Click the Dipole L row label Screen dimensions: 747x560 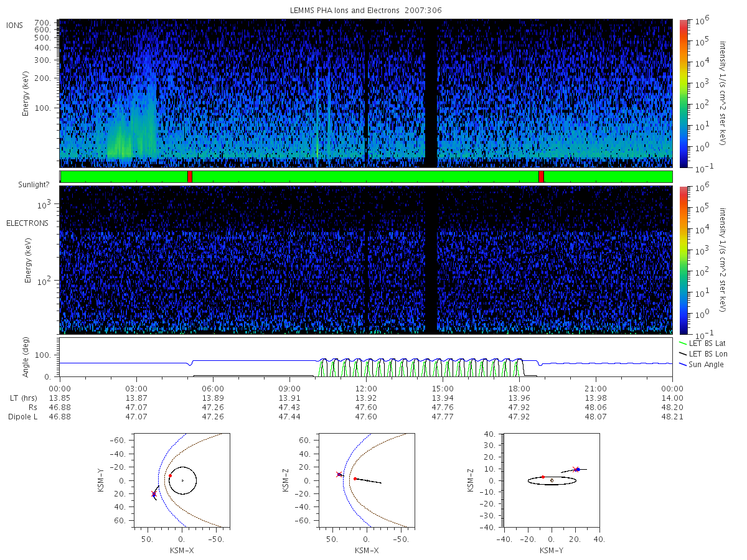click(x=22, y=416)
